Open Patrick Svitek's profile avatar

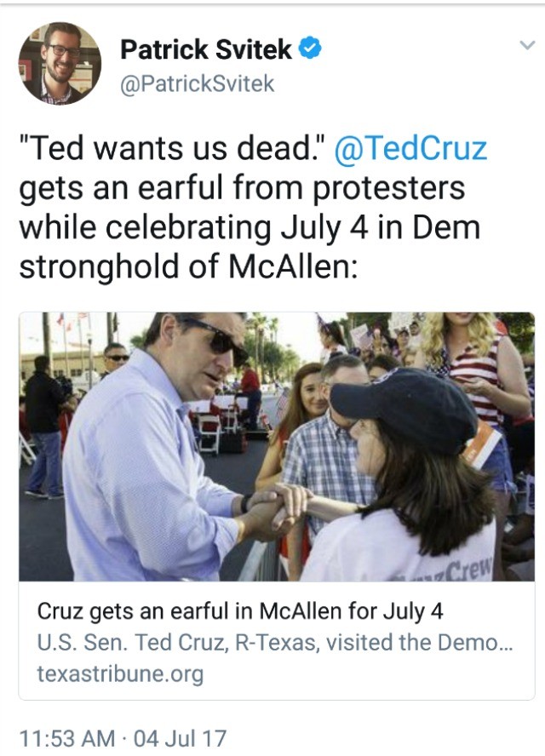pos(60,63)
